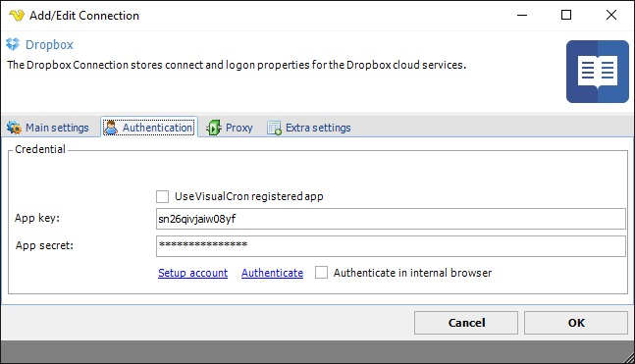Click the Authentication user icon

(111, 128)
